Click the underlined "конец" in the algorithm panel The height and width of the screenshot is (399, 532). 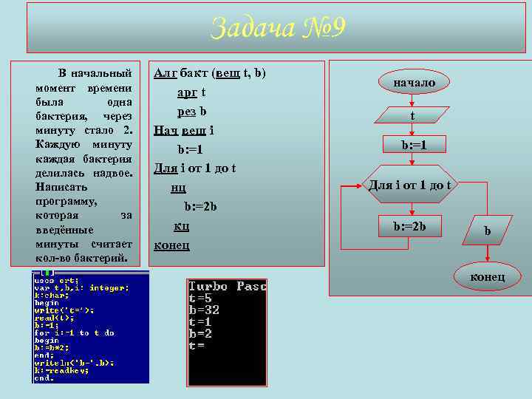pos(171,245)
